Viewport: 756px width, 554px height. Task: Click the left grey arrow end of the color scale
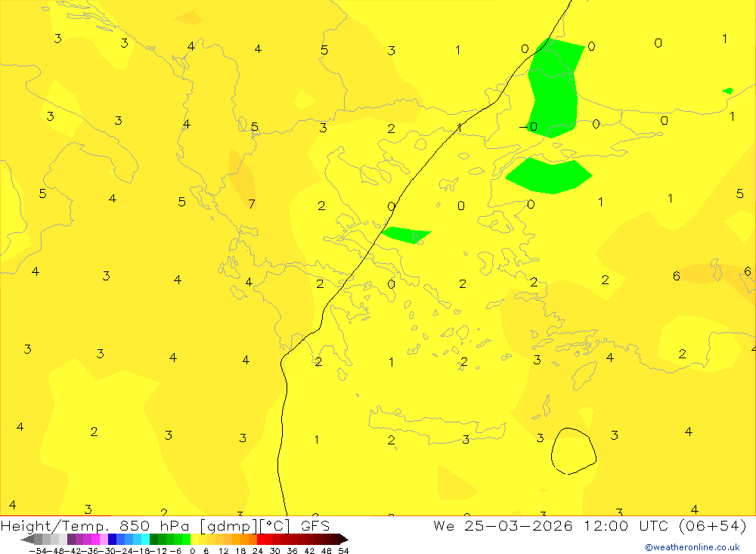[x=27, y=540]
